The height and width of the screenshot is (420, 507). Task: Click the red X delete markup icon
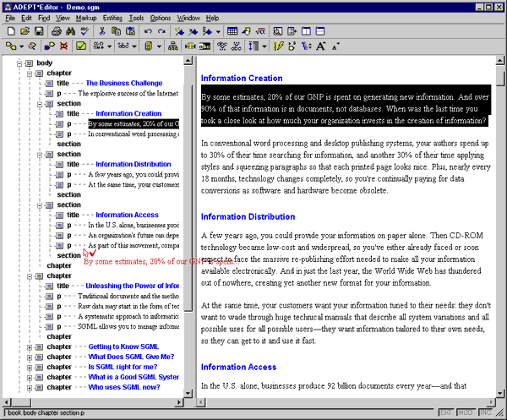tap(63, 46)
